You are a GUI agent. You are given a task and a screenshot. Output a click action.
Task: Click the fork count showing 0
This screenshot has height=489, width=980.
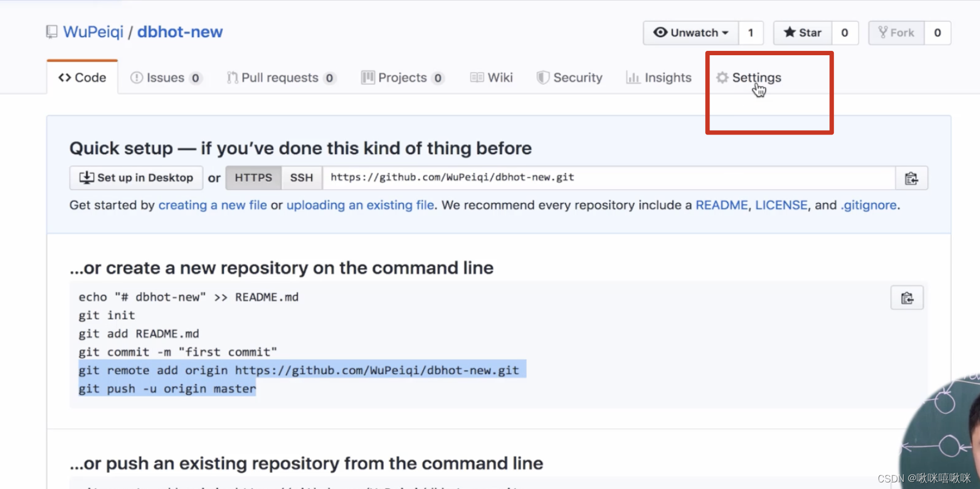[x=937, y=33]
